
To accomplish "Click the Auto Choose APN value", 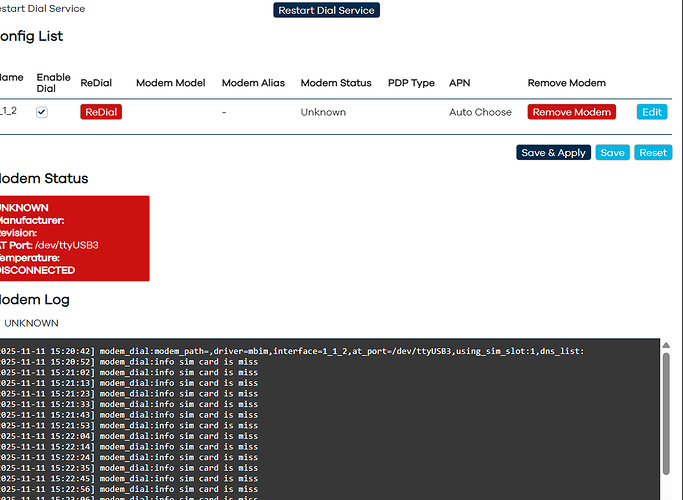I will tap(480, 113).
